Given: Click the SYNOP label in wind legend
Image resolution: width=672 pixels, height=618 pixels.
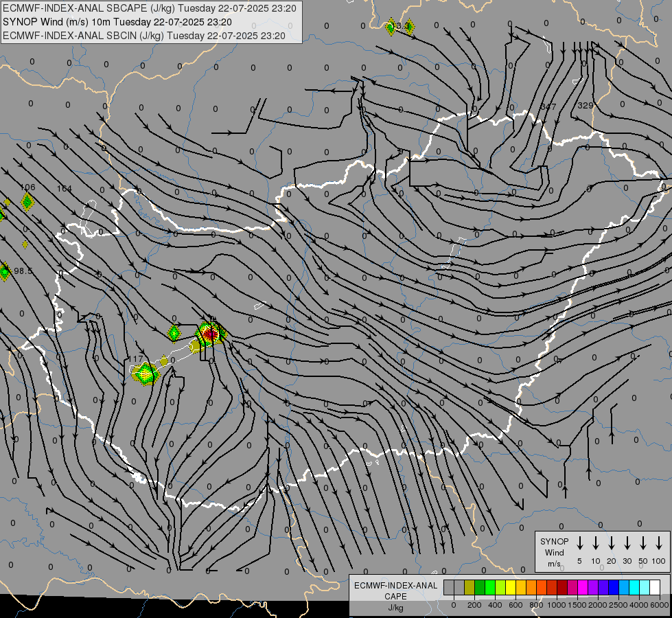Looking at the screenshot, I should tap(554, 542).
